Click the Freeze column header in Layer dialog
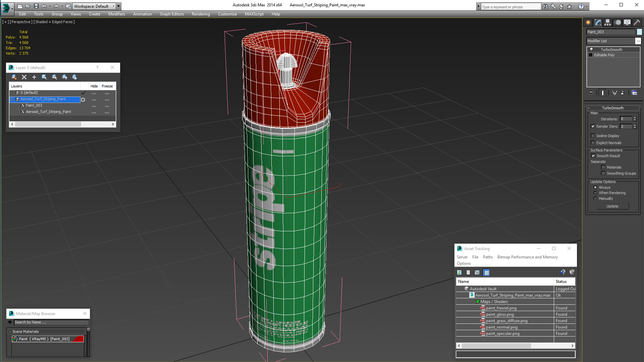 coord(107,86)
